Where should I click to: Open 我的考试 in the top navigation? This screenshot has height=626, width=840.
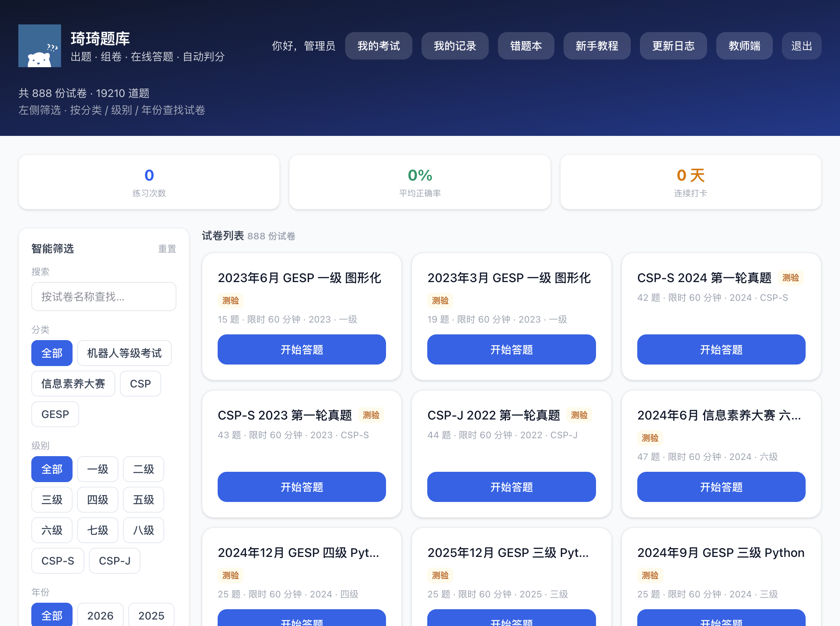point(378,46)
